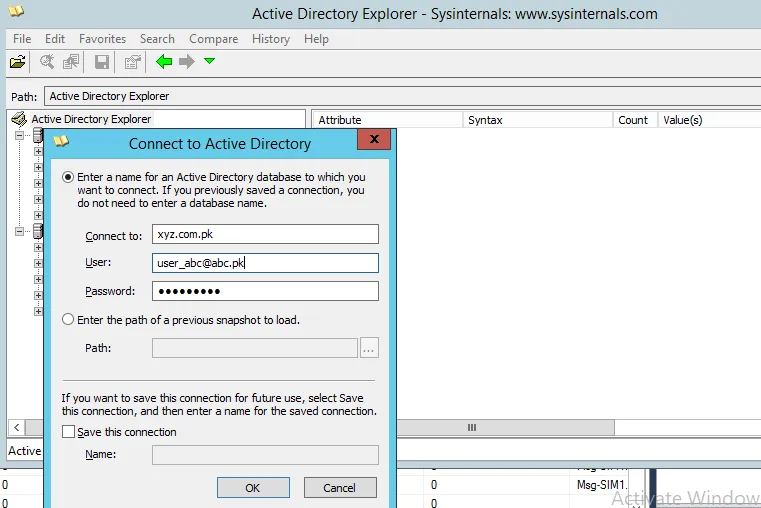Check the 'Save this connection' checkbox
This screenshot has height=508, width=761.
[68, 432]
